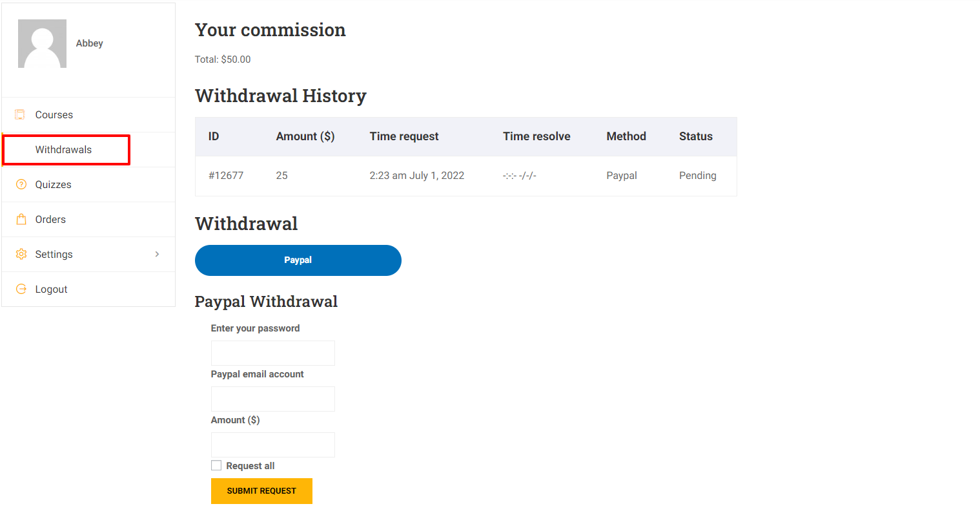Click the Submit Request button

pyautogui.click(x=261, y=491)
